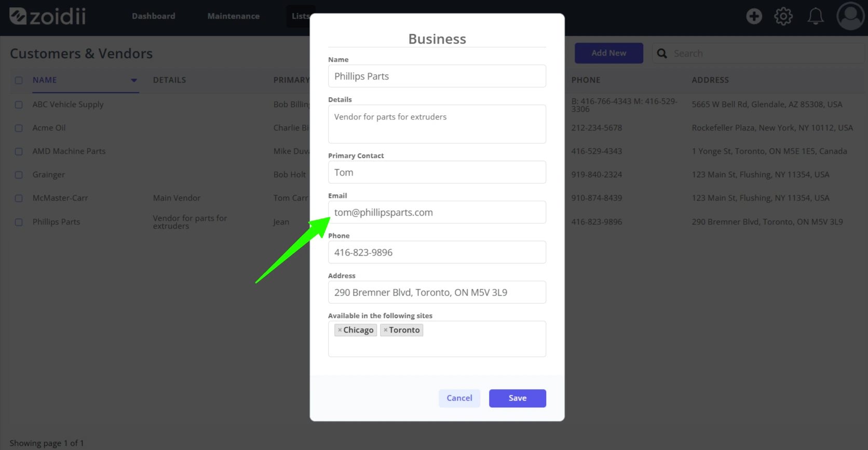Select AMD Machine Parts name
868x450 pixels.
[69, 151]
